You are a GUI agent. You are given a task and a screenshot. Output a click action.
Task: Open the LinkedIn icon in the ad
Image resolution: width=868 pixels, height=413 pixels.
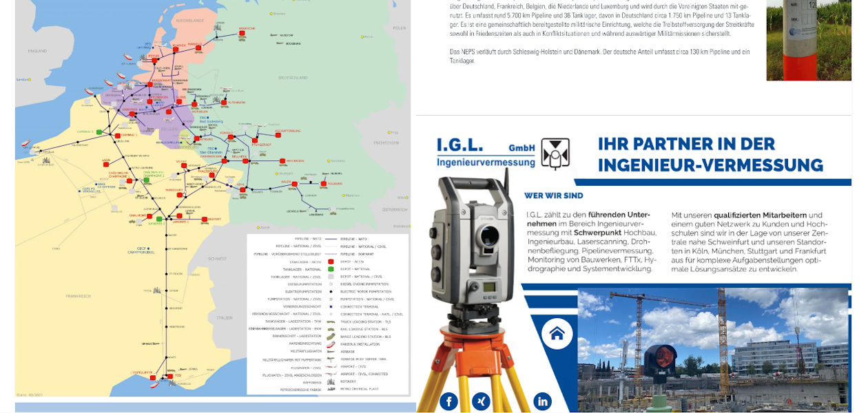point(542,401)
